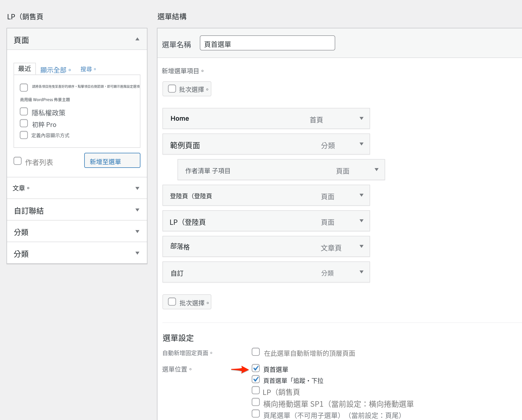Click the 自動新增固定頁面 label

(188, 353)
